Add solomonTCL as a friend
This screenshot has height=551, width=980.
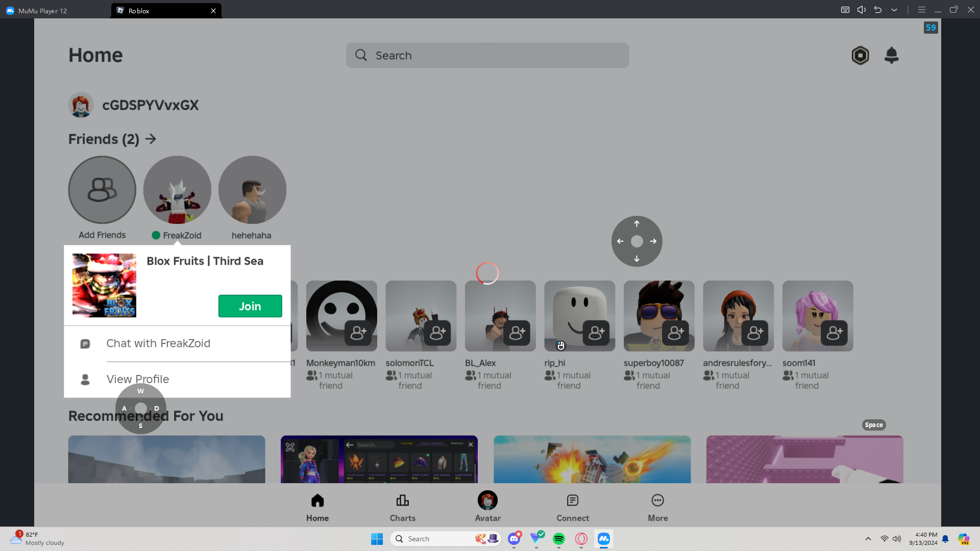click(x=437, y=333)
